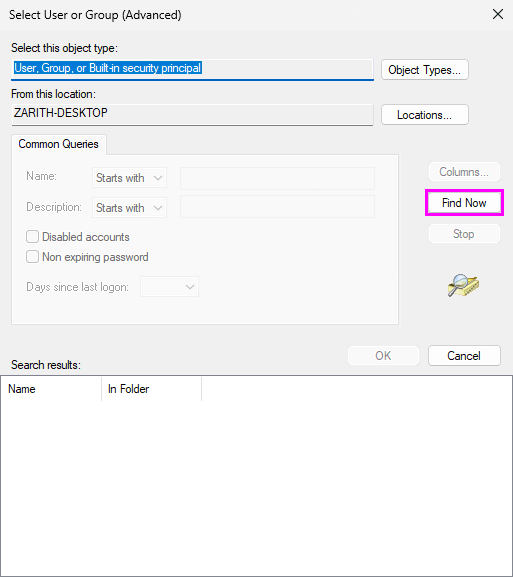Click the Stop button
This screenshot has width=513, height=577.
tap(464, 234)
